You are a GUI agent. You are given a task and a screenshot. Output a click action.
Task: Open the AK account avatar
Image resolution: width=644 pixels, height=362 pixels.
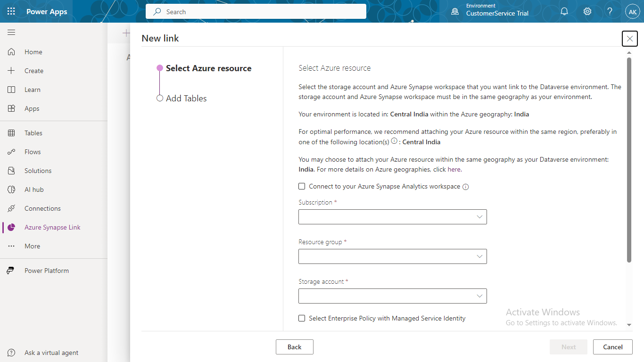pos(632,12)
